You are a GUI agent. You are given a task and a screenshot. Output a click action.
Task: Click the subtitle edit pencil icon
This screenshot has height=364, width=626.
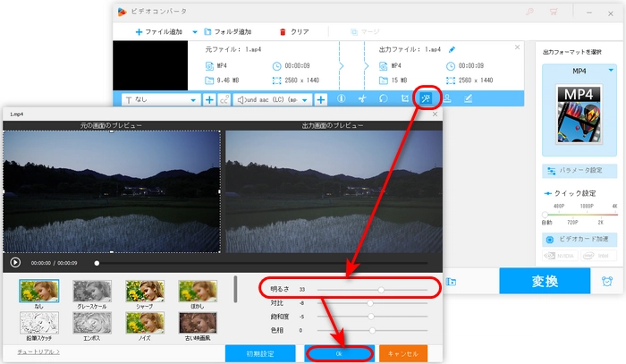click(x=468, y=99)
